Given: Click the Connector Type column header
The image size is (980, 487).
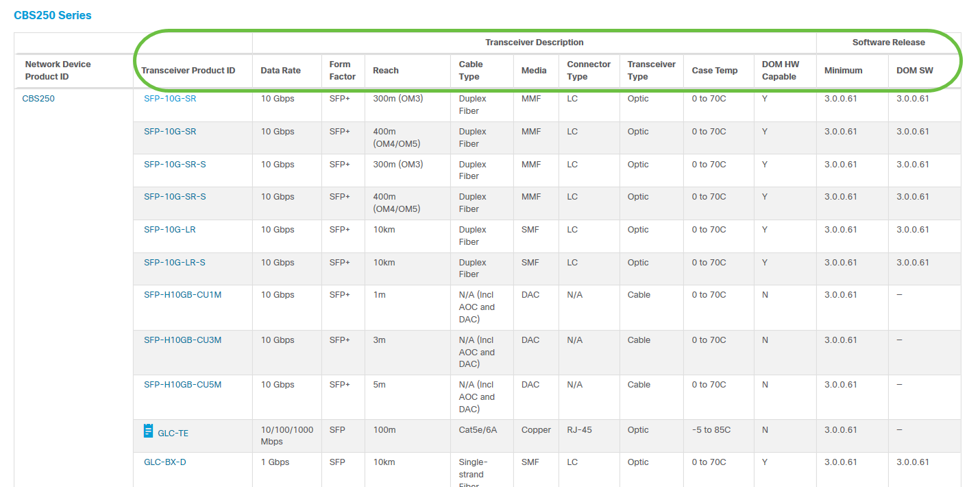Looking at the screenshot, I should click(x=589, y=71).
